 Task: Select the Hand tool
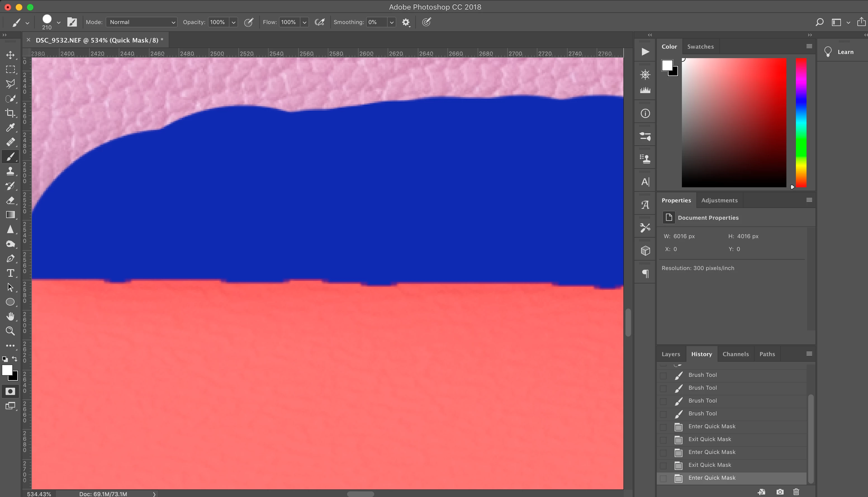[x=10, y=316]
